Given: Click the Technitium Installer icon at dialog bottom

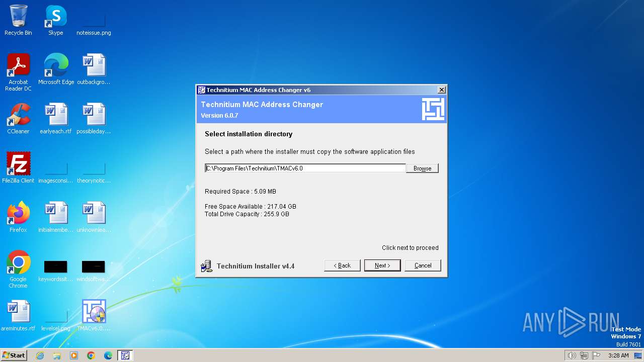Looking at the screenshot, I should [206, 266].
